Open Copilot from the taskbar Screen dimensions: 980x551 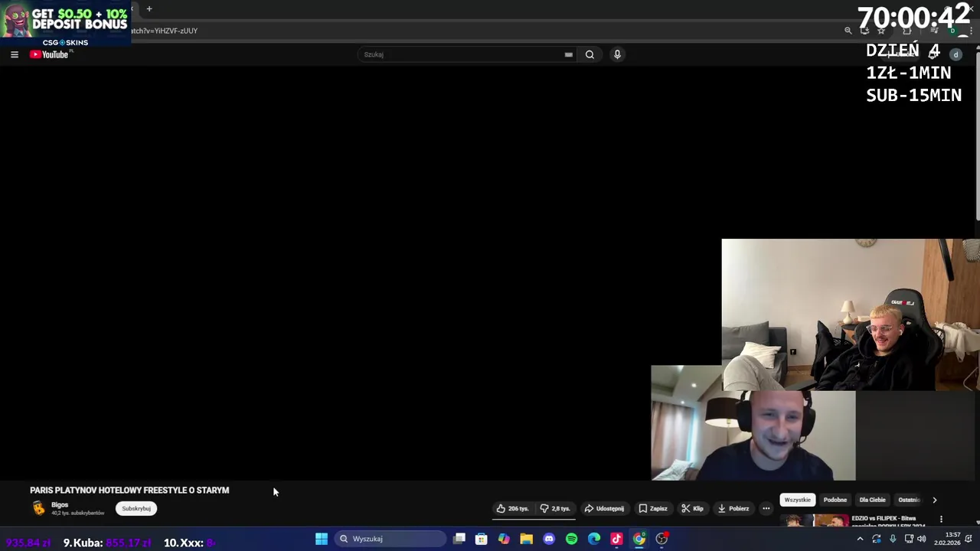click(504, 539)
